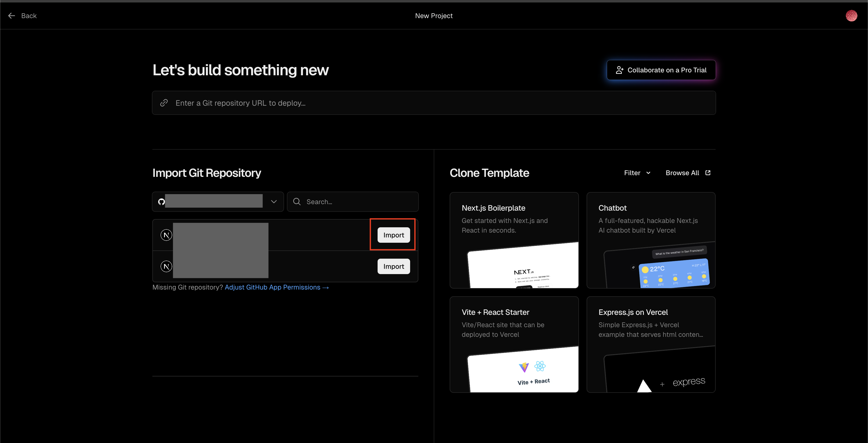The image size is (868, 443).
Task: Click the external link icon beside Browse All
Action: [708, 173]
